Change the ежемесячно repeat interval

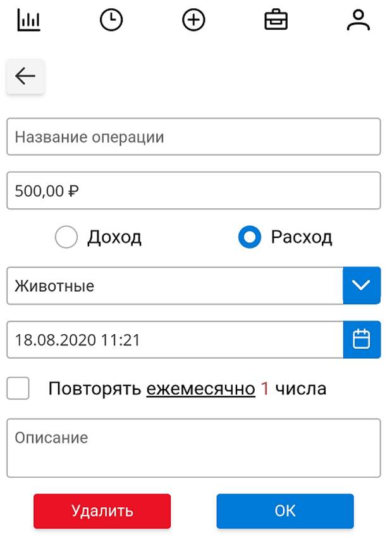click(200, 389)
